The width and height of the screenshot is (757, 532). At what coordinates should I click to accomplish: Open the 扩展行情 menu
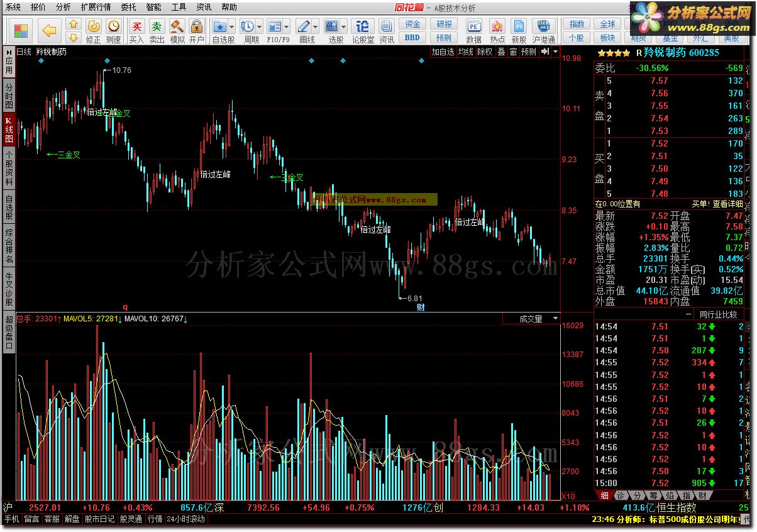coord(96,8)
